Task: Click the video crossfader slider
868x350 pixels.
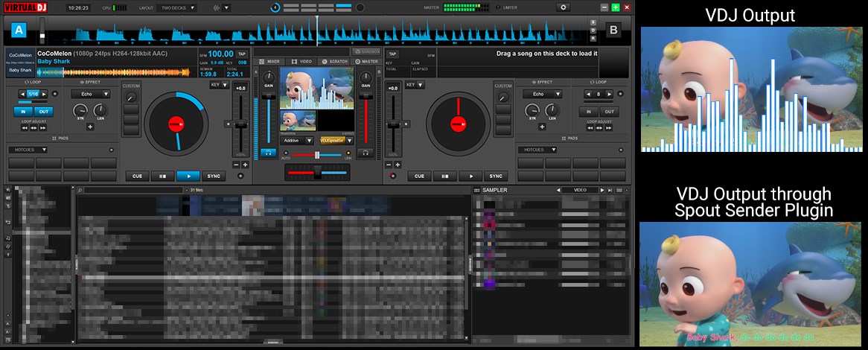Action: 317,155
